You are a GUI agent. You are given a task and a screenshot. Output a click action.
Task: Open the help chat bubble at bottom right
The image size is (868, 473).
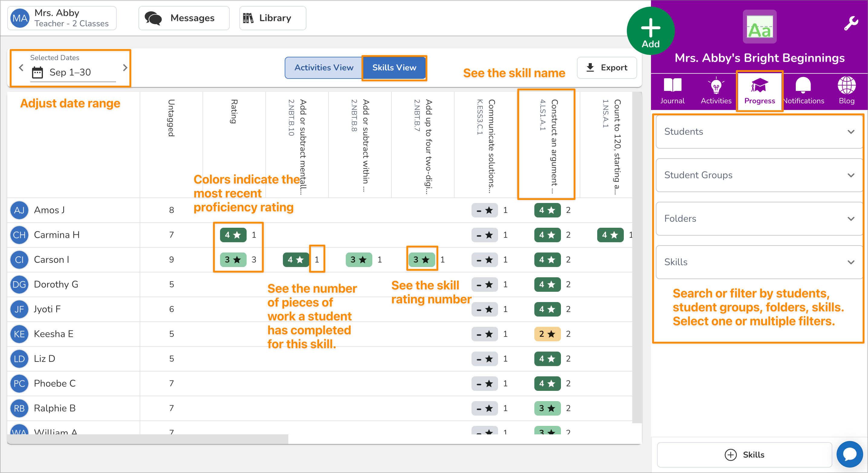coord(850,454)
